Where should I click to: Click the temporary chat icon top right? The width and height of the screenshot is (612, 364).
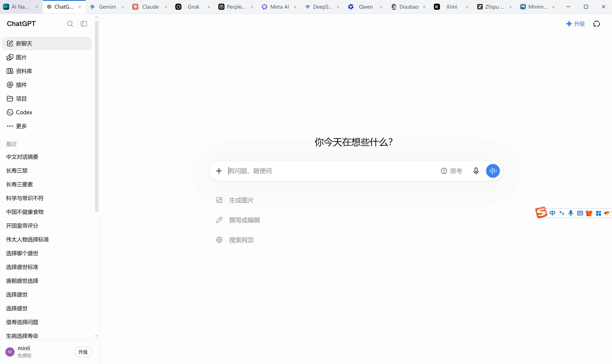point(596,24)
